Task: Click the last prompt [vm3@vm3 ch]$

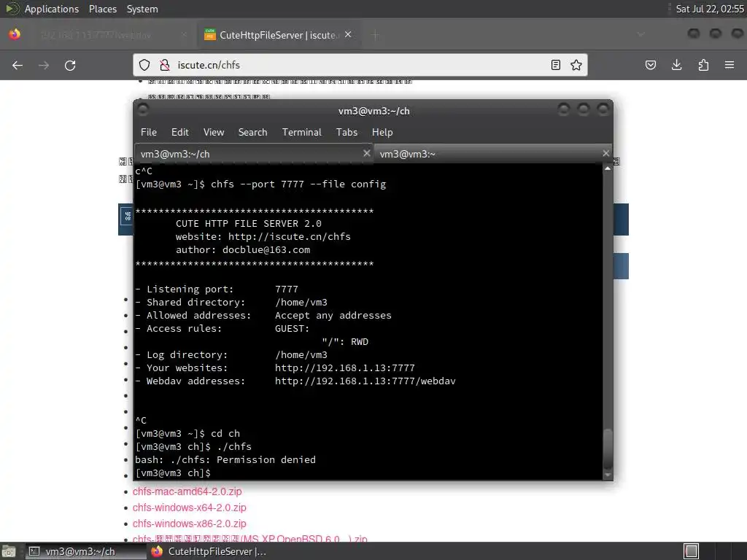Action: pos(173,473)
